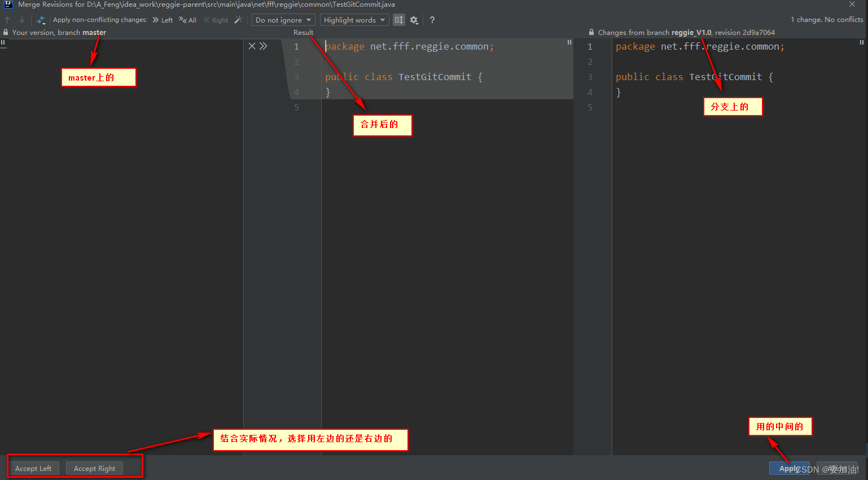
Task: Open the help question mark
Action: (x=432, y=20)
